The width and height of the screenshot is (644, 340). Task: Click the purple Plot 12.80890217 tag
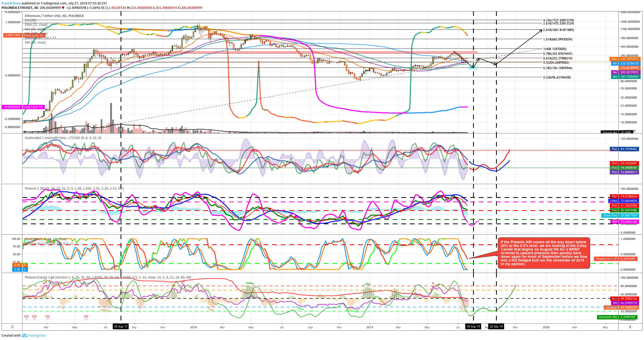[624, 172]
